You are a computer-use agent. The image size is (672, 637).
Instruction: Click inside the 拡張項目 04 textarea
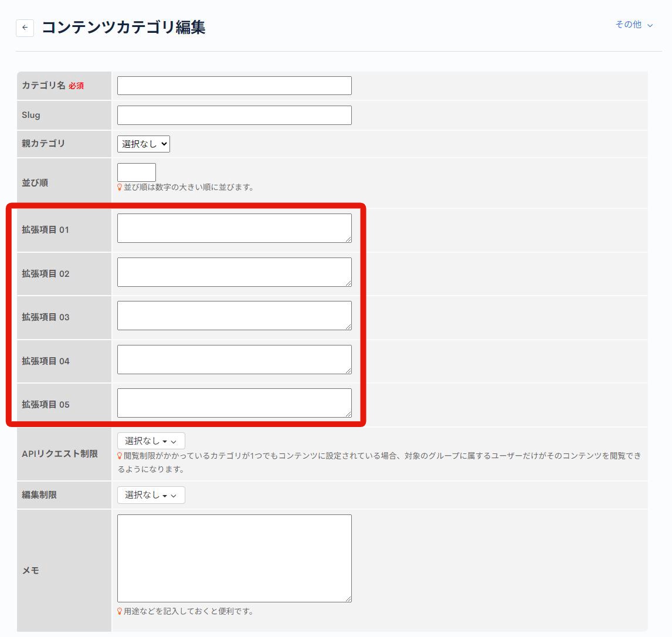coord(234,359)
